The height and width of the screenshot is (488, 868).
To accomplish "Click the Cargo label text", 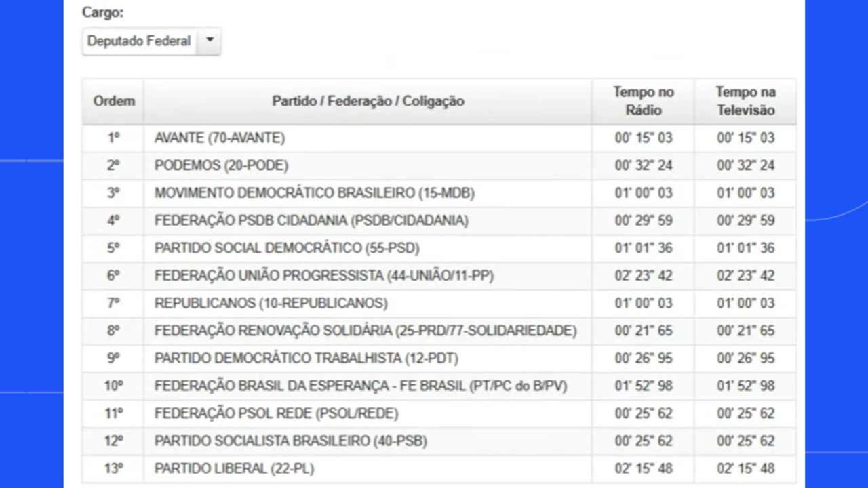I will click(103, 13).
